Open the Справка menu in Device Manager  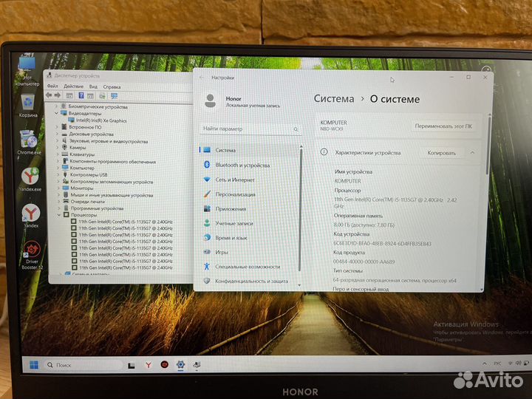coord(112,86)
